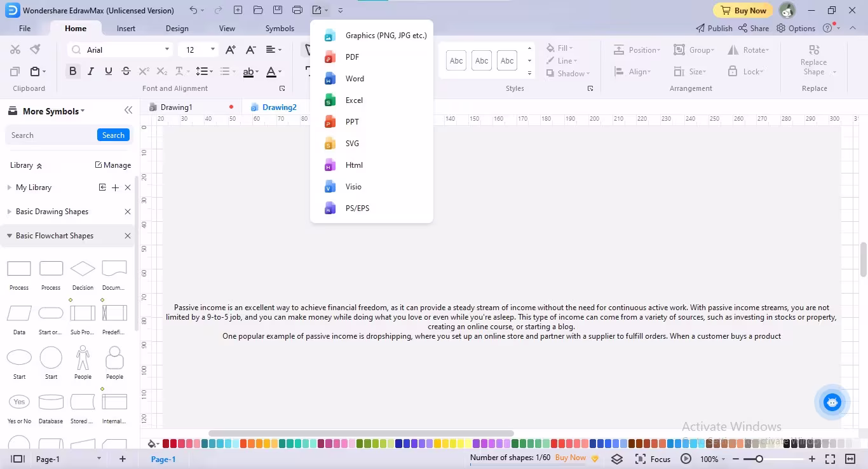Click the zoom slider handle
Screen dimensions: 868x469
[x=759, y=459]
